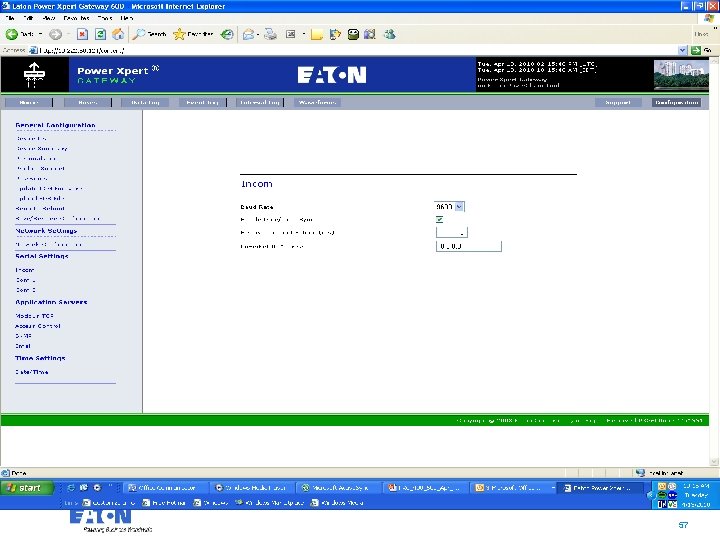Open the Event Log navigation tab

click(x=202, y=102)
